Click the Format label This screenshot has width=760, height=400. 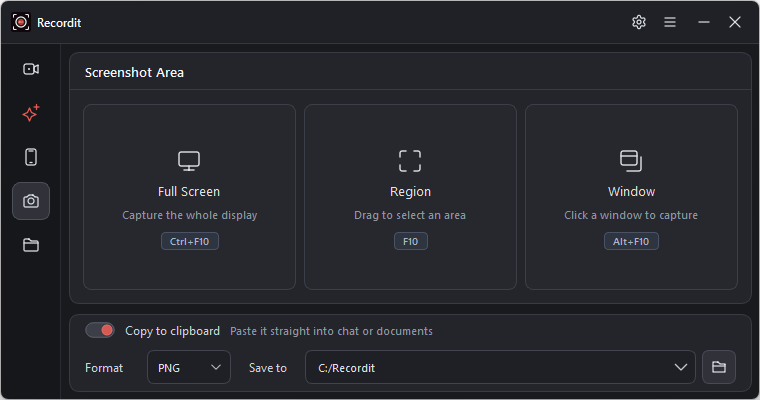pyautogui.click(x=104, y=368)
